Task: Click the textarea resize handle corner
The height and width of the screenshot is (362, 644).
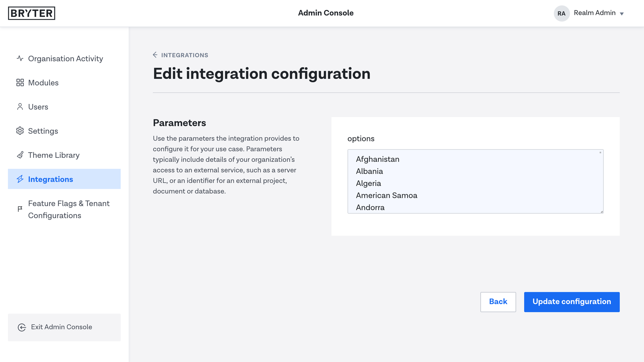Action: (x=601, y=211)
